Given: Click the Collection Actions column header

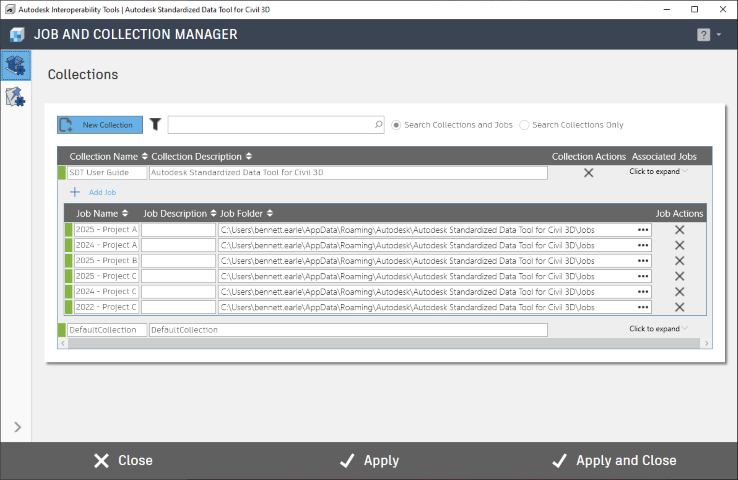Looking at the screenshot, I should [588, 156].
